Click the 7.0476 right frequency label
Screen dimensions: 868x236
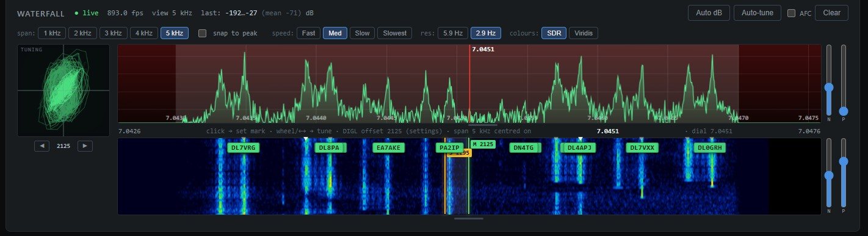(809, 131)
